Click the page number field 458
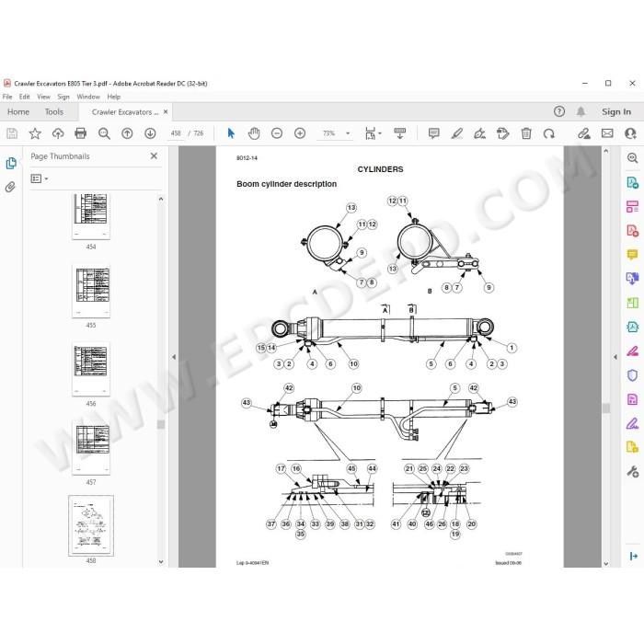Screen dimensions: 644x644 click(x=176, y=133)
